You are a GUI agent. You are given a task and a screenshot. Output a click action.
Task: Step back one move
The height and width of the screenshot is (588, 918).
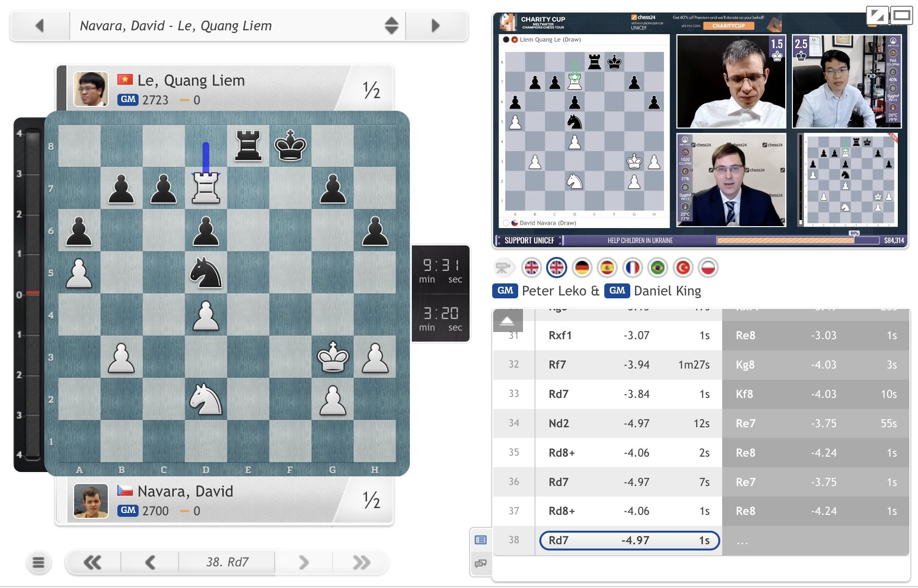click(x=150, y=562)
